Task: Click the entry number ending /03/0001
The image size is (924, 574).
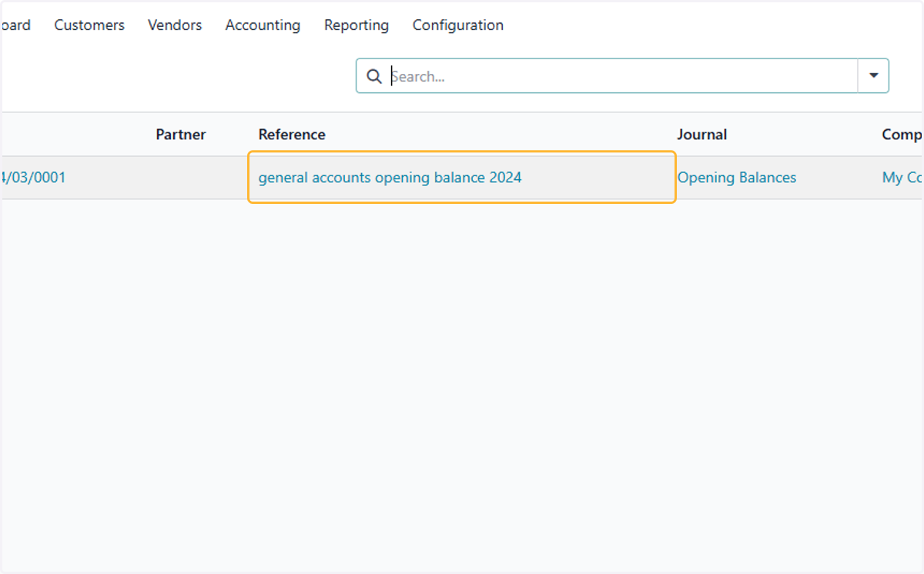Action: [x=33, y=178]
